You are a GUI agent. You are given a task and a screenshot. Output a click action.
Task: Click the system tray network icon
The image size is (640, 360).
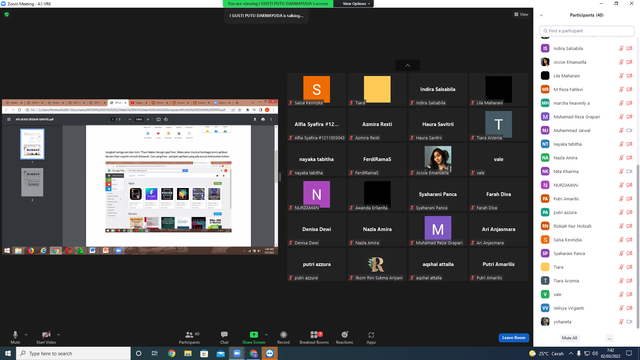587,353
